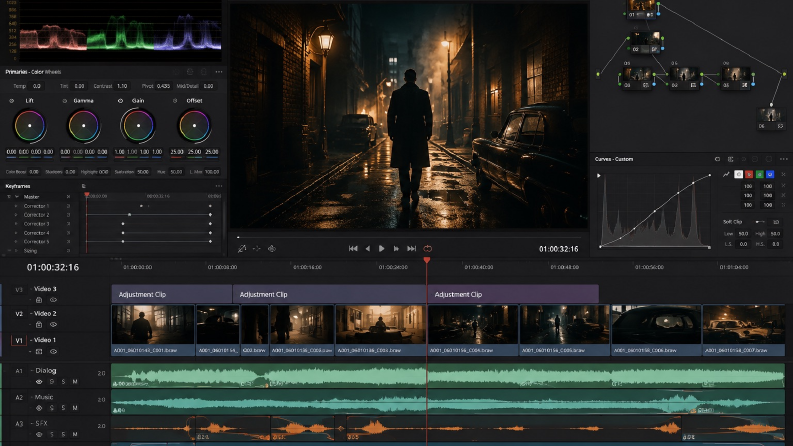Solo the Music audio track
This screenshot has height=446, width=793.
63,408
